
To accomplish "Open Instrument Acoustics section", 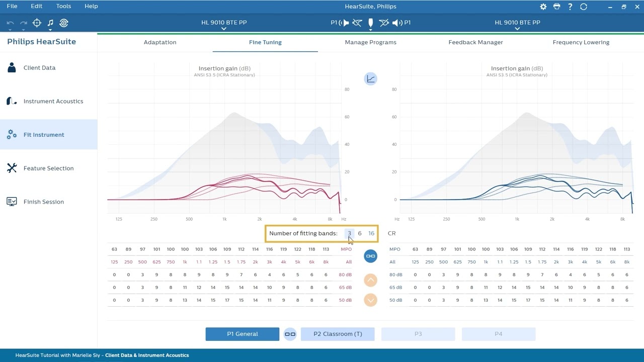I will (49, 101).
